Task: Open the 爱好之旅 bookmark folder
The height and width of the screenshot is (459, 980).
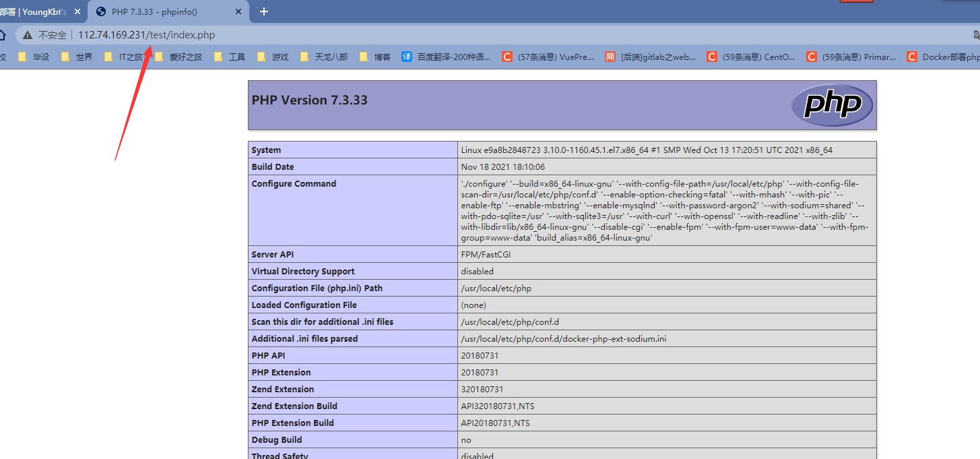Action: point(178,57)
